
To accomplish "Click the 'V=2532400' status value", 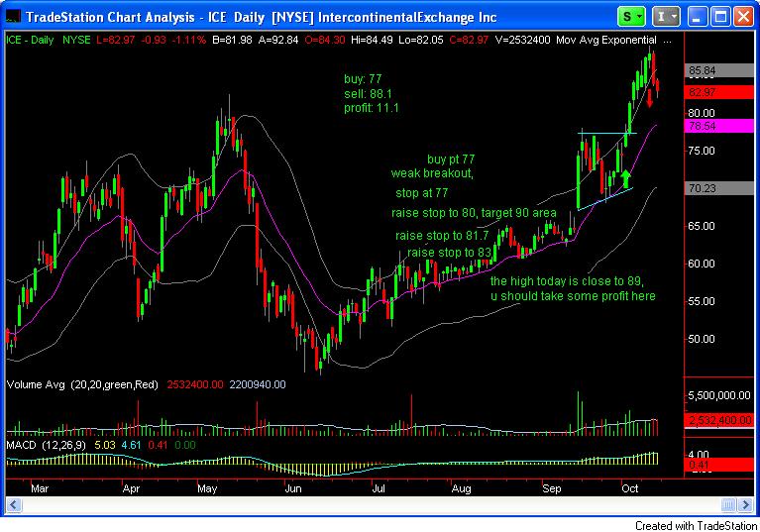I will tap(522, 40).
